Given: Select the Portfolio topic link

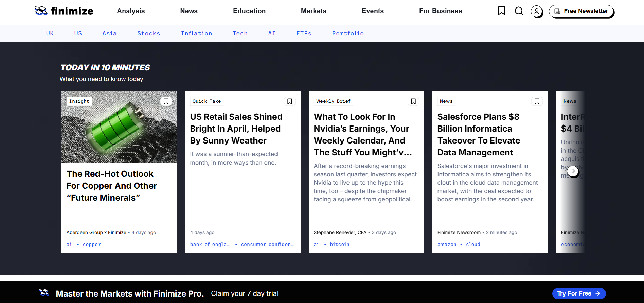Looking at the screenshot, I should [348, 33].
